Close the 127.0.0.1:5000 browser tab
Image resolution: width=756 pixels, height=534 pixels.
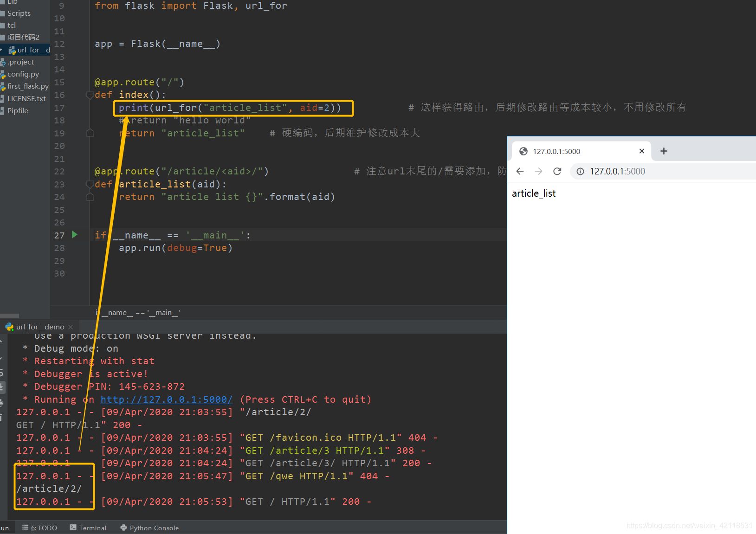(x=642, y=151)
